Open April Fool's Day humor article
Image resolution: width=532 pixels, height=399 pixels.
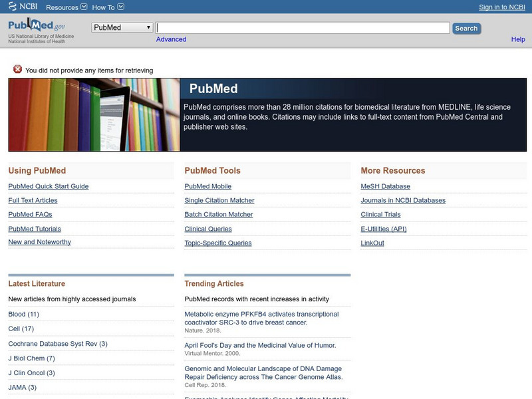coord(260,345)
